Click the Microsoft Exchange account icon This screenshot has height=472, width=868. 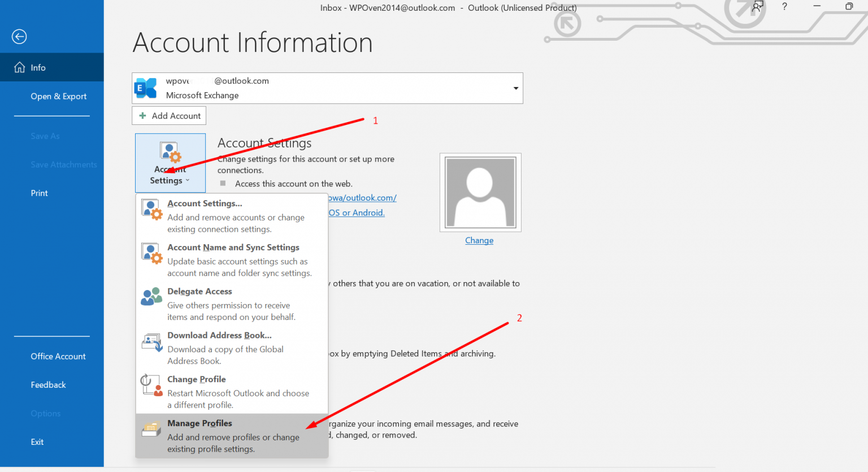146,88
